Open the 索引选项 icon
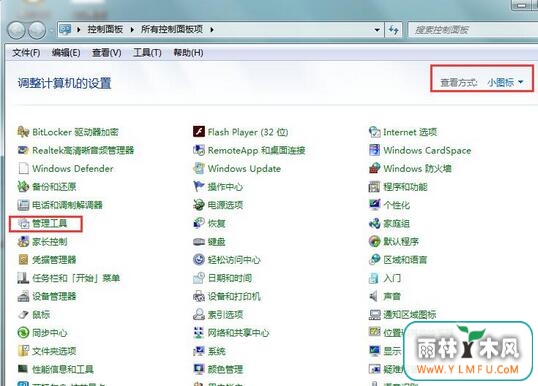 199,314
